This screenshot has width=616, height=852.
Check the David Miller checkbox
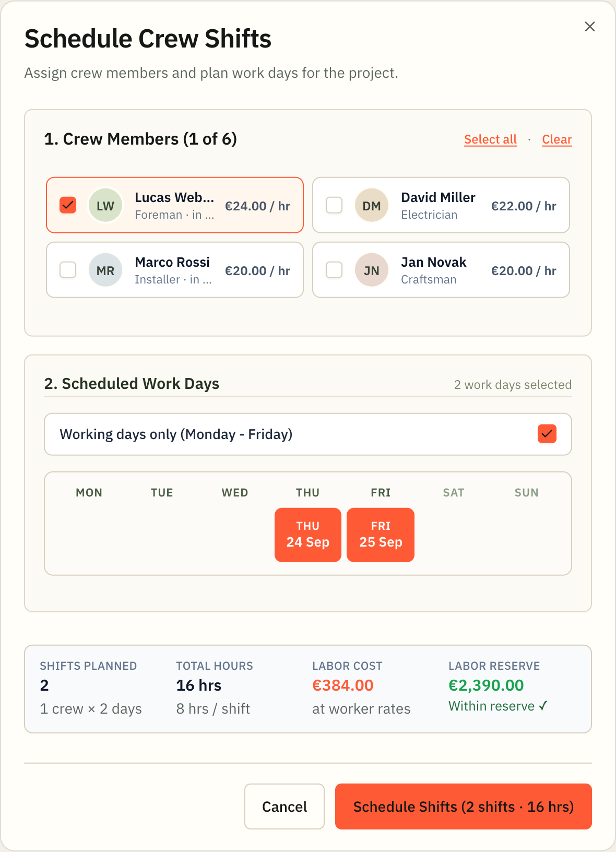(x=334, y=205)
